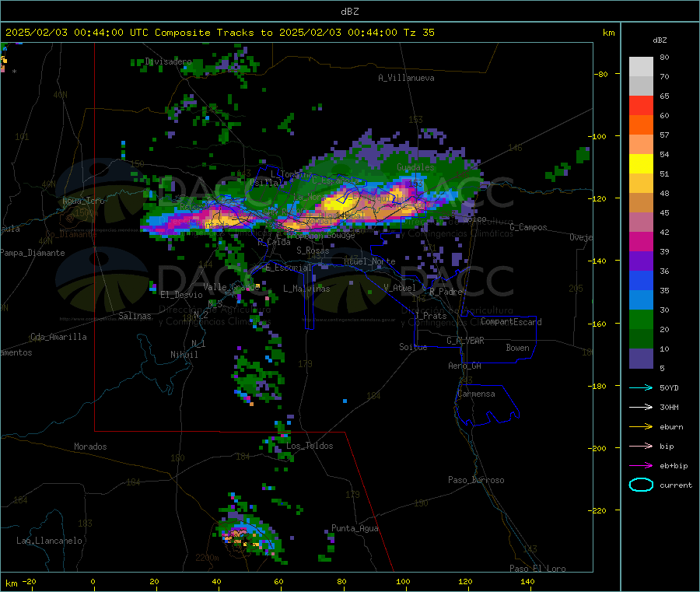Click the 'CompartEscard' map label
The image size is (700, 592).
(511, 322)
